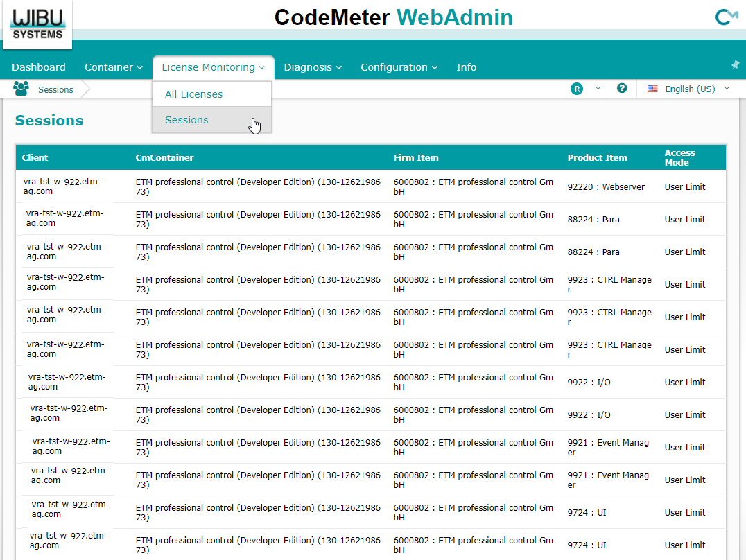Image resolution: width=746 pixels, height=560 pixels.
Task: Open the help question mark icon
Action: (622, 89)
